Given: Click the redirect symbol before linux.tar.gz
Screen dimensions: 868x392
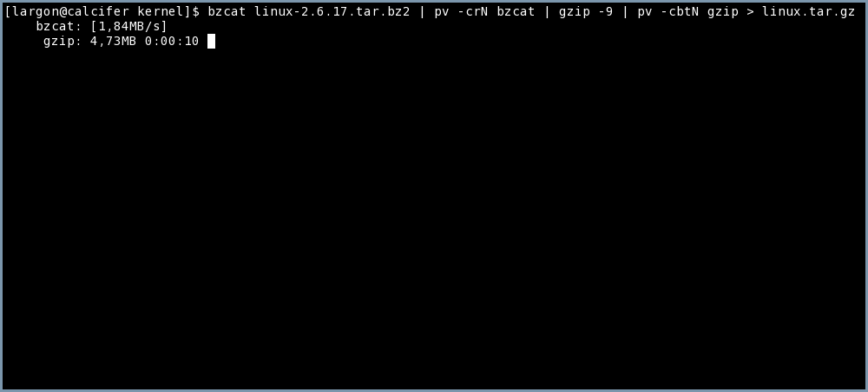Looking at the screenshot, I should (750, 11).
